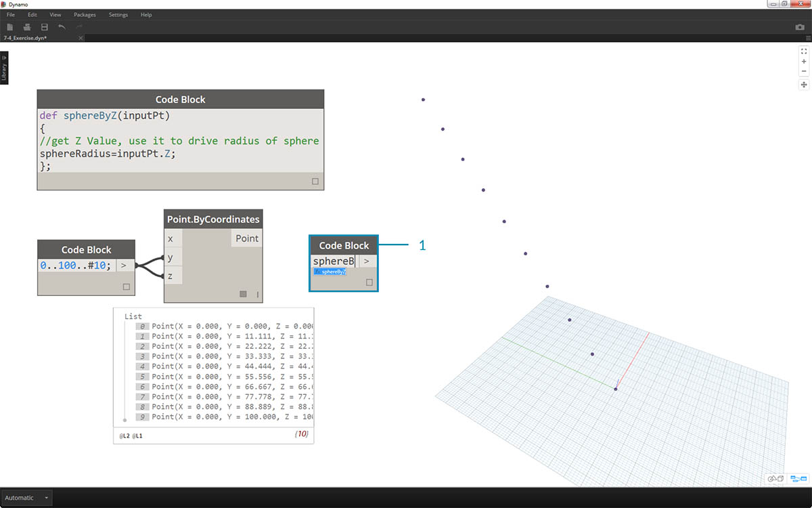Expand the Library side panel
This screenshot has width=812, height=508.
4,68
